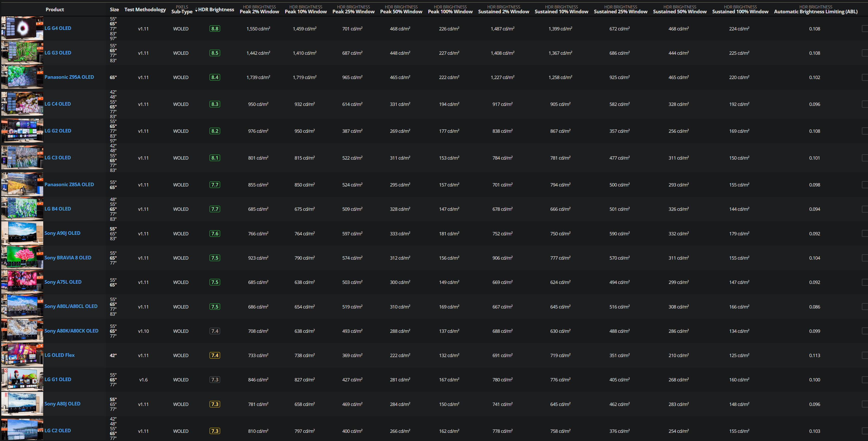868x441 pixels.
Task: Tick the compare checkbox for LG C4 OLED
Action: tap(865, 104)
